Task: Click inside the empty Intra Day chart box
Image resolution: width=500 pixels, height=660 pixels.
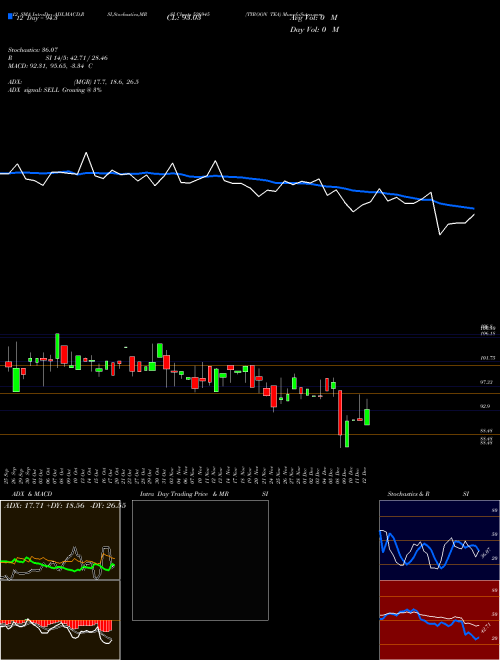Action: point(200,560)
